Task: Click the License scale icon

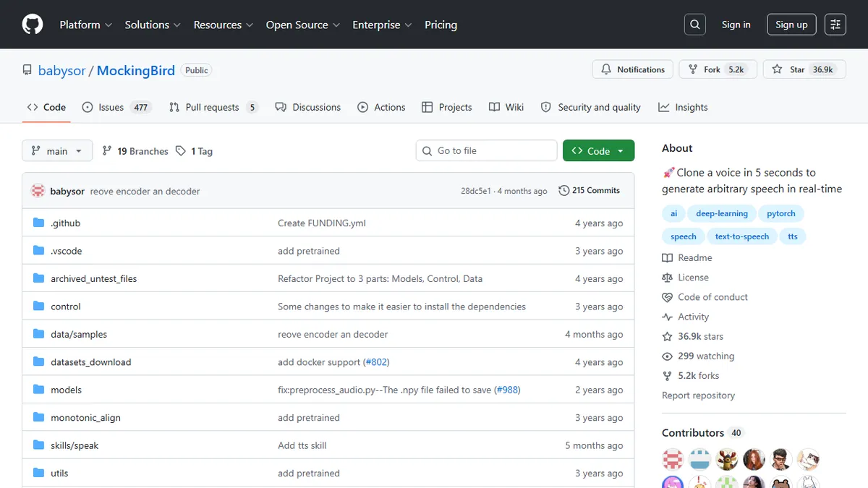Action: tap(667, 278)
